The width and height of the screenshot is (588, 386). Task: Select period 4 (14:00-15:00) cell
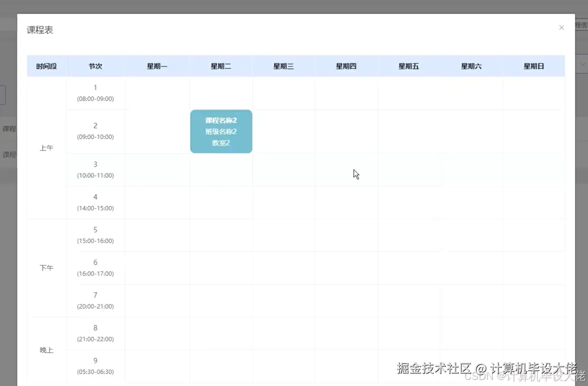[x=95, y=202]
